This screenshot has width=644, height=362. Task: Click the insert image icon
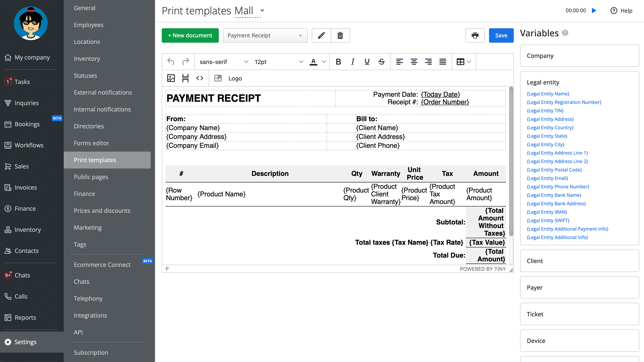click(x=171, y=78)
